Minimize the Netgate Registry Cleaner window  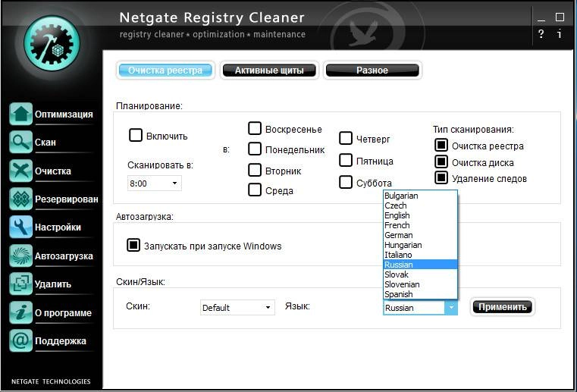[x=541, y=17]
